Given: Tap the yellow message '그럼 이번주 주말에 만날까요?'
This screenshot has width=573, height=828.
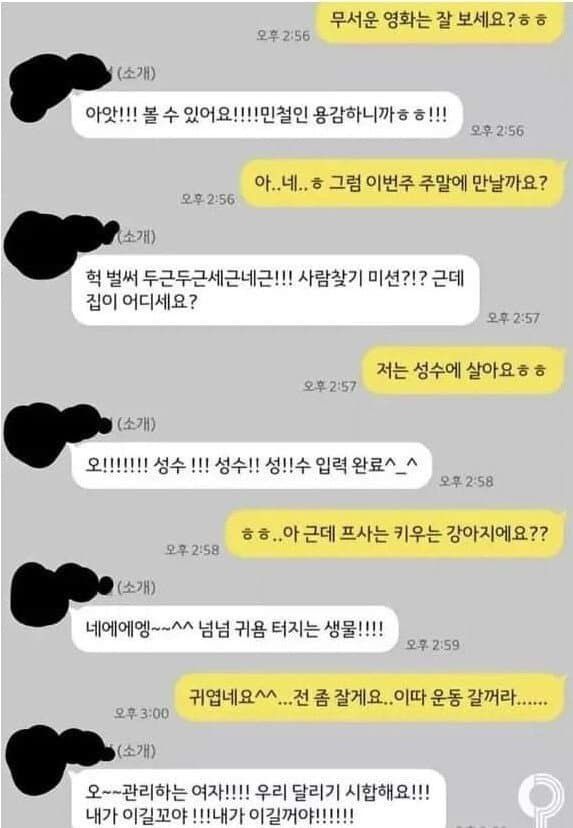Looking at the screenshot, I should coord(402,183).
